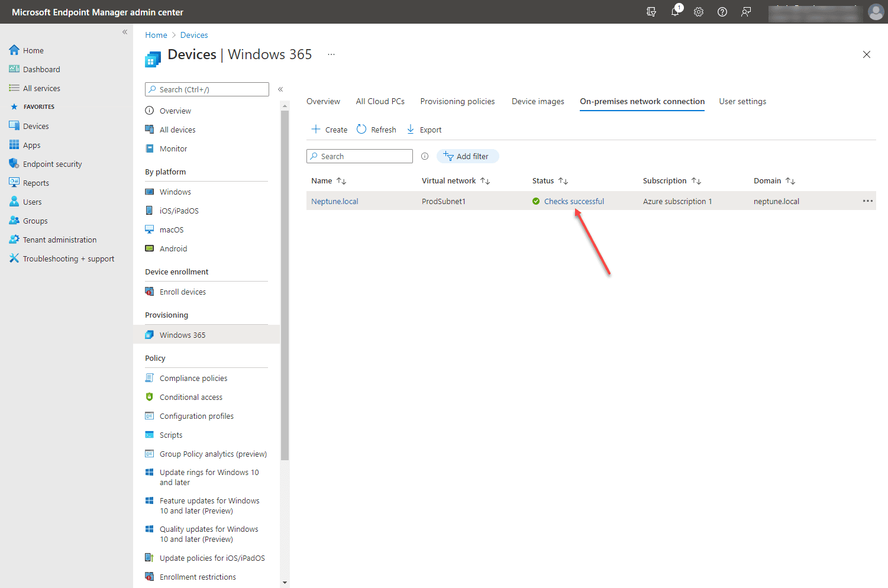
Task: Click the Monitor icon in devices menu
Action: pos(150,148)
